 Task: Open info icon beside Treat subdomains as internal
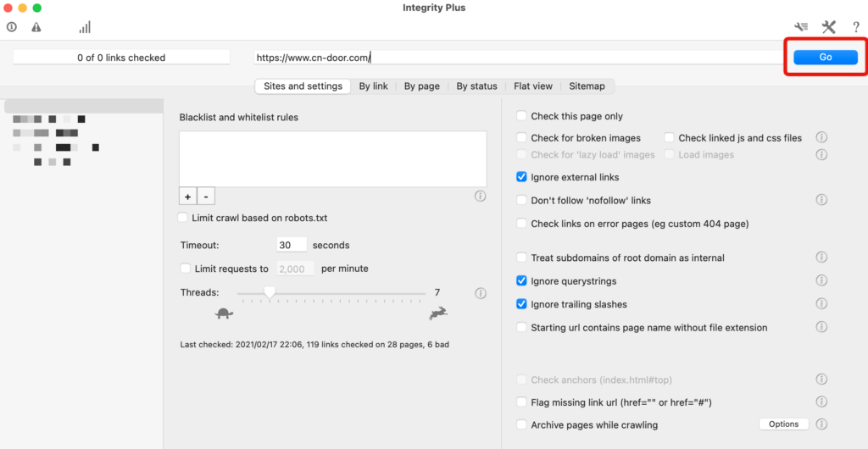click(821, 258)
